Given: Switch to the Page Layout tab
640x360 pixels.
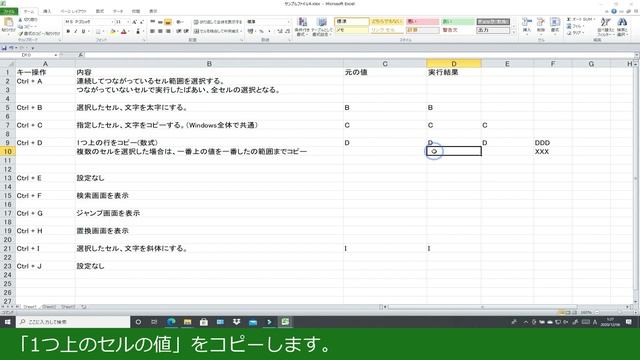Looking at the screenshot, I should coord(73,11).
